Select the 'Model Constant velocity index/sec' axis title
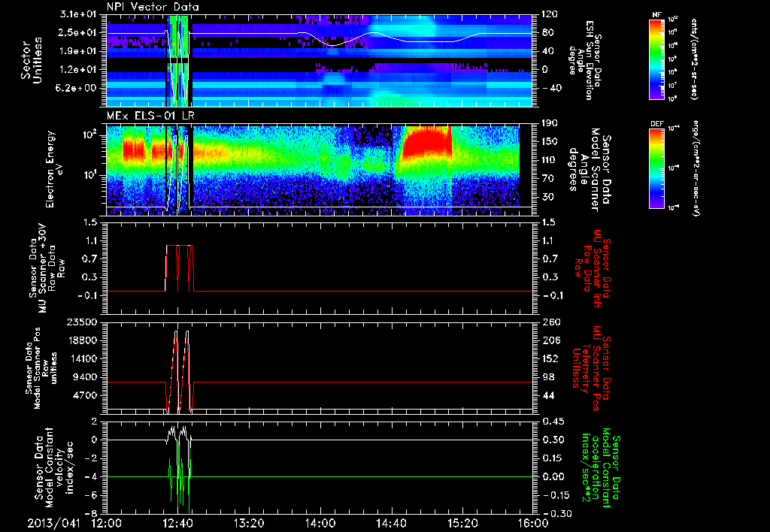This screenshot has width=770, height=532. tap(54, 466)
